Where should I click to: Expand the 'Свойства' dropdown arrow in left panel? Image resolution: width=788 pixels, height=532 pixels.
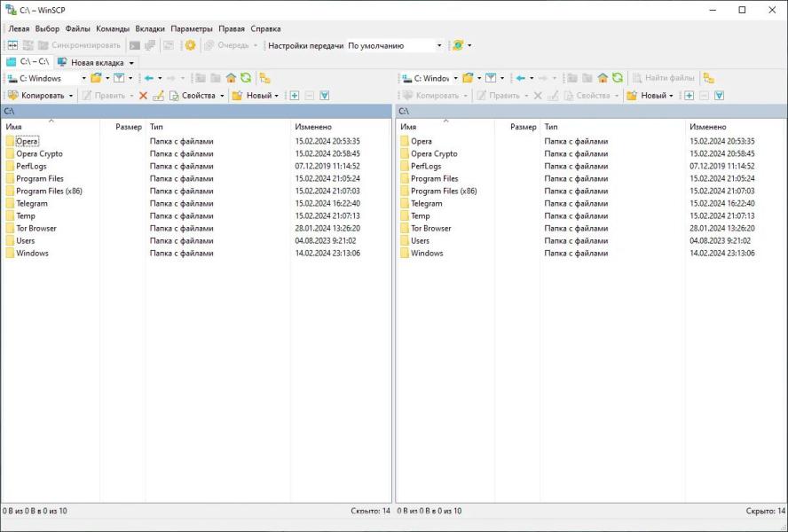[x=222, y=96]
